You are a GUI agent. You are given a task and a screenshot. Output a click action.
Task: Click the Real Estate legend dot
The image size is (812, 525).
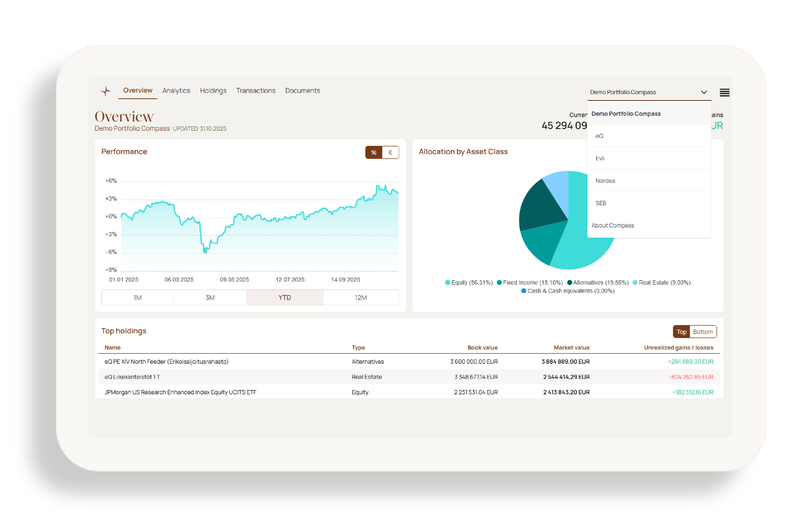tap(635, 282)
